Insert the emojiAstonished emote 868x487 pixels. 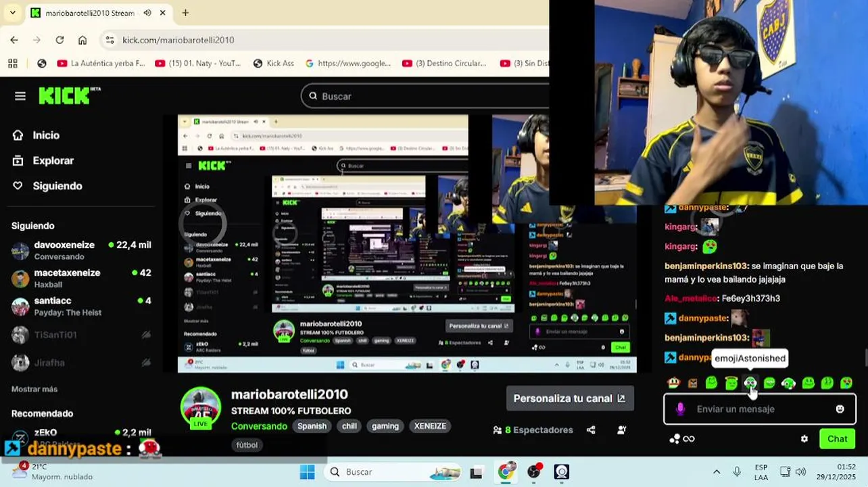point(750,383)
